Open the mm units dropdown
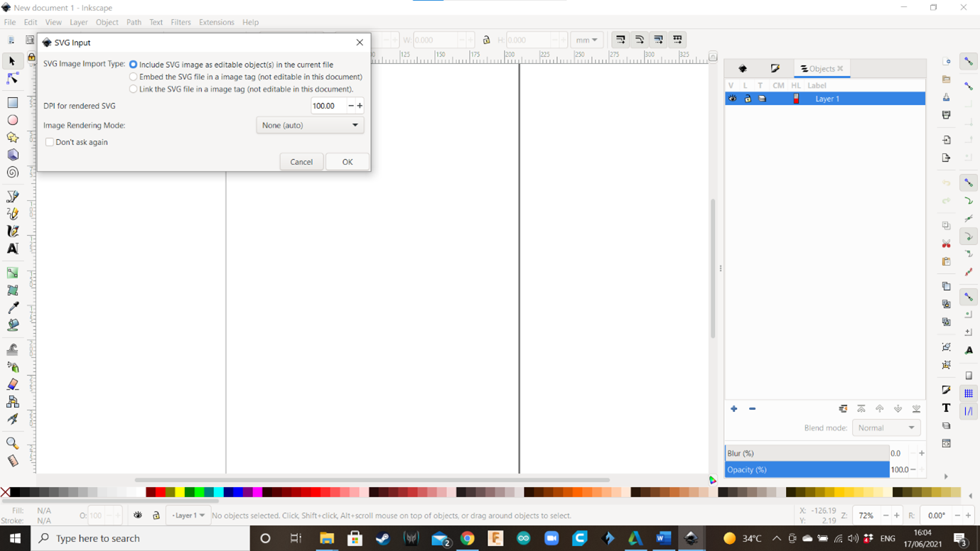Viewport: 980px width, 551px height. coord(586,40)
